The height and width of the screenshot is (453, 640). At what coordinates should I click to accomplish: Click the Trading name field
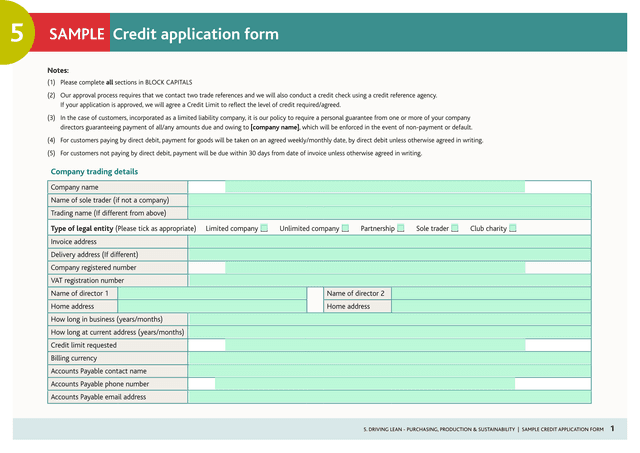tap(389, 213)
